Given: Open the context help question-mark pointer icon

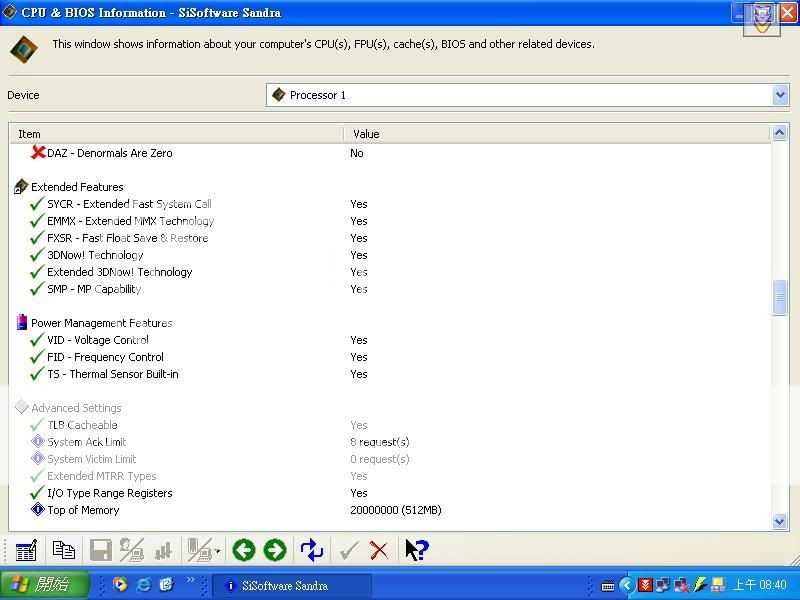Looking at the screenshot, I should tap(416, 550).
